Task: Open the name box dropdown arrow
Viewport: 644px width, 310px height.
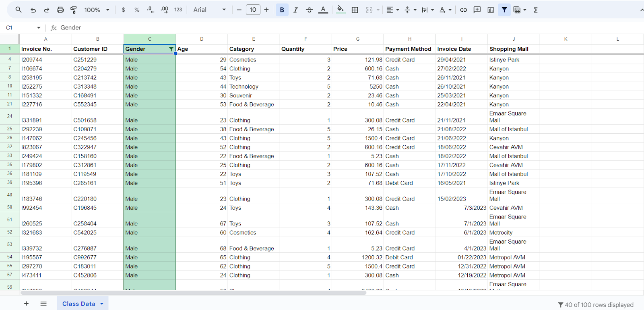Action: pos(39,28)
